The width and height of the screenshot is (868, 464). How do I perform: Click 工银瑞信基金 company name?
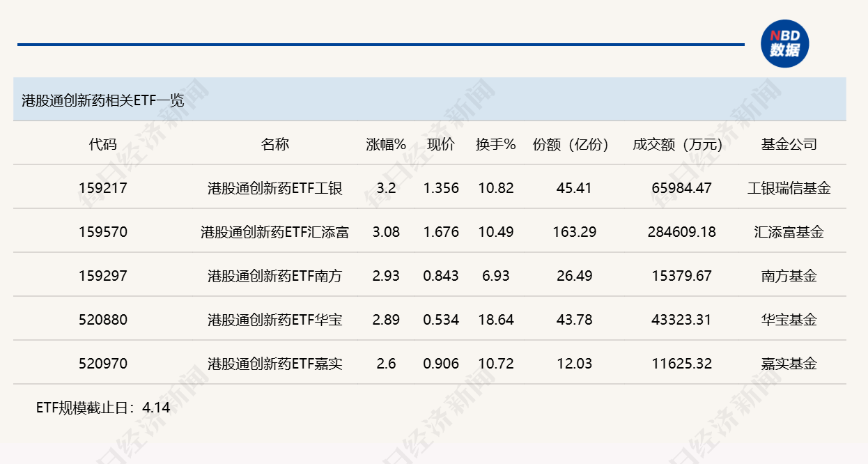[x=789, y=187]
